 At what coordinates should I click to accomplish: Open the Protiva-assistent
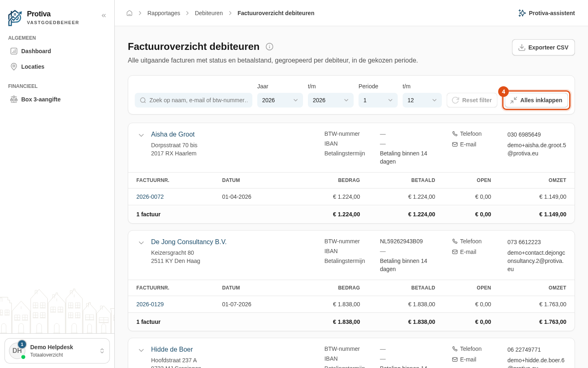pos(546,13)
